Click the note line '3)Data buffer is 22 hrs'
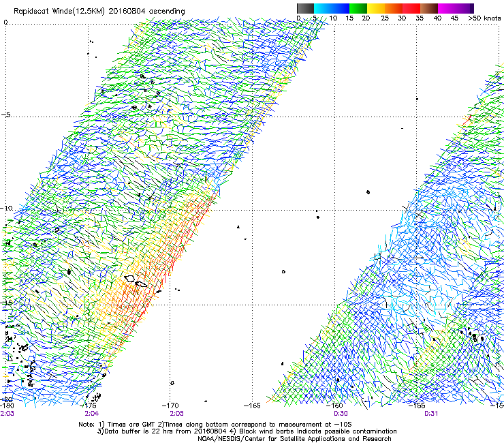504x443 pixels. tap(247, 431)
